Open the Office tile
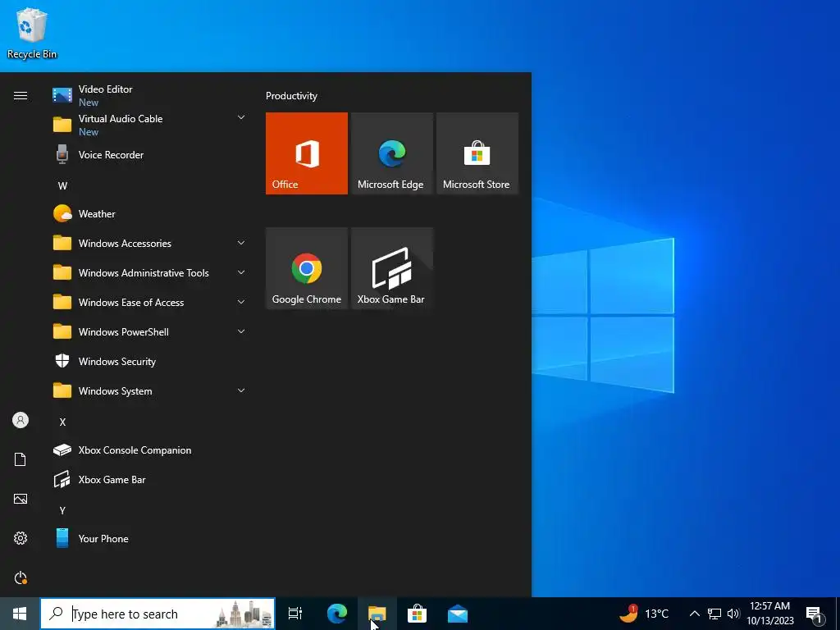 (307, 153)
